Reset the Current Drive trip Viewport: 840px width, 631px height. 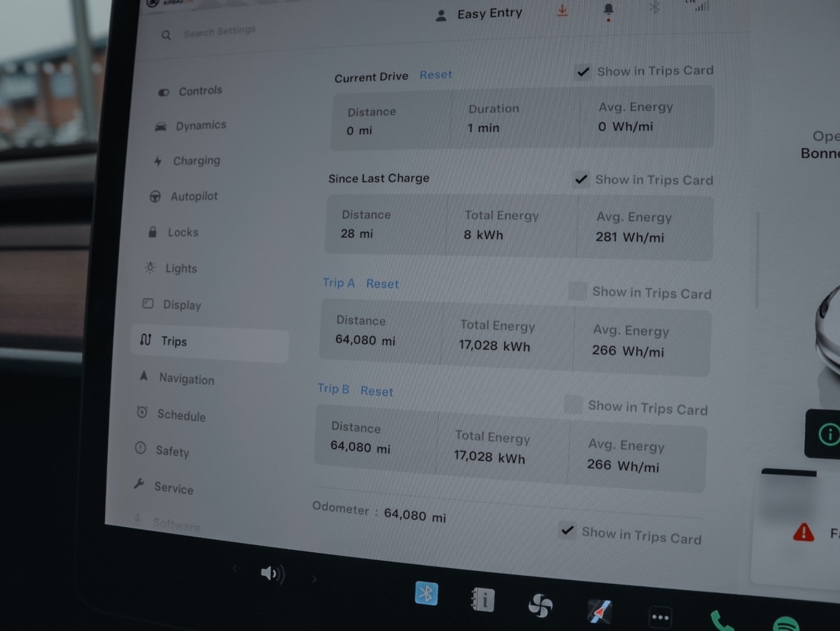[436, 75]
